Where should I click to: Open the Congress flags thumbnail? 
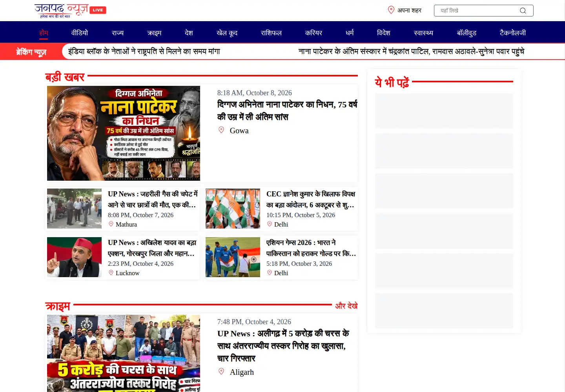point(233,209)
